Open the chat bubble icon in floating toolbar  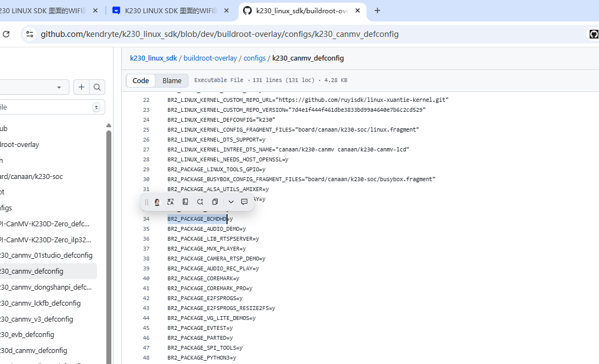click(244, 202)
